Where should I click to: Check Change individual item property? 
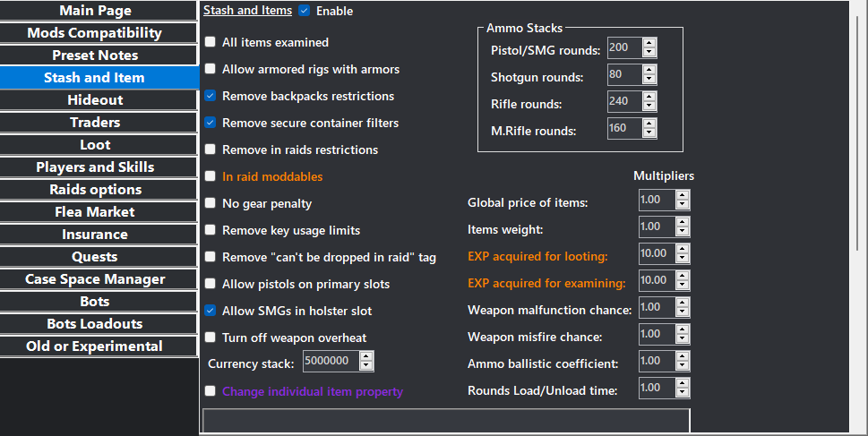tap(210, 391)
